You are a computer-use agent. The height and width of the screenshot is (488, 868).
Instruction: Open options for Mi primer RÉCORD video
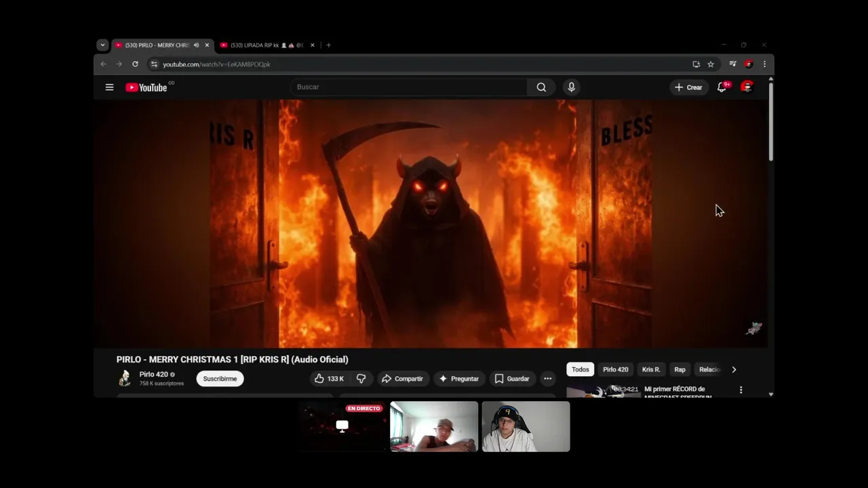pos(741,390)
